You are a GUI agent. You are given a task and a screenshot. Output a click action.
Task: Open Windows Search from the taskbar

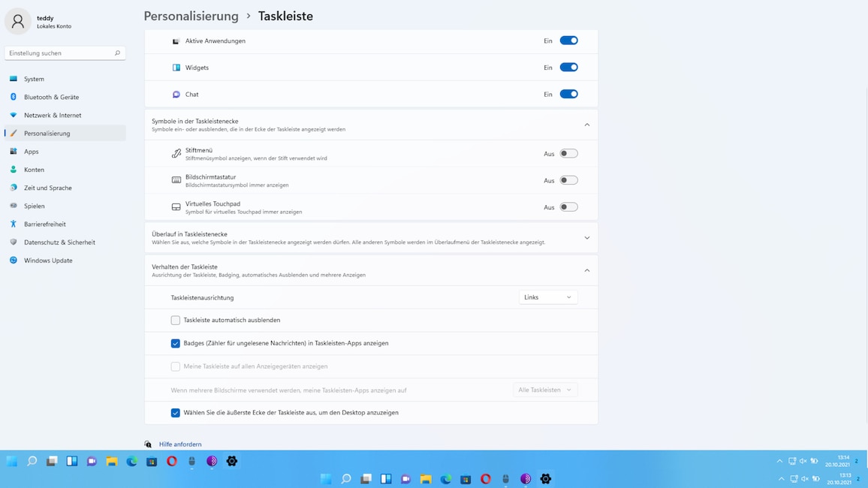pos(31,460)
